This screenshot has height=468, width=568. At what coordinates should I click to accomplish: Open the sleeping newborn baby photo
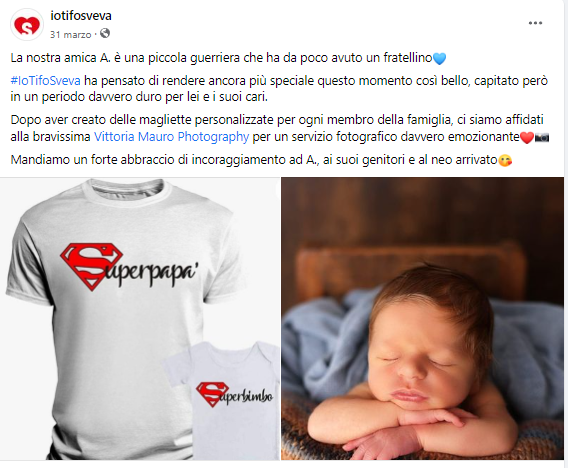[x=422, y=319]
